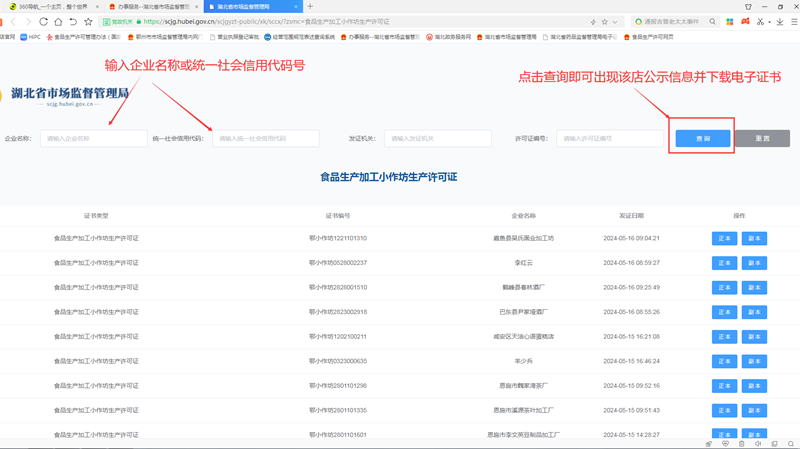Click the browser forward arrow
This screenshot has width=800, height=449.
(28, 21)
